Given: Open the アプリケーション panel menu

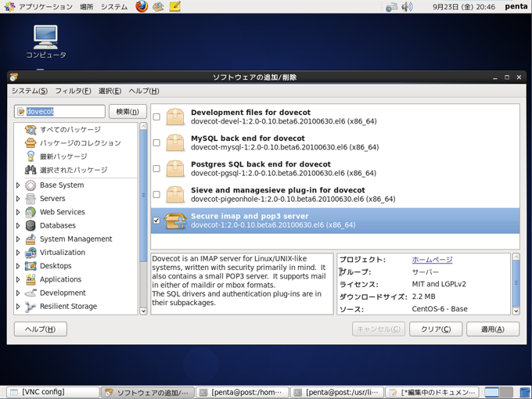Looking at the screenshot, I should [x=45, y=6].
